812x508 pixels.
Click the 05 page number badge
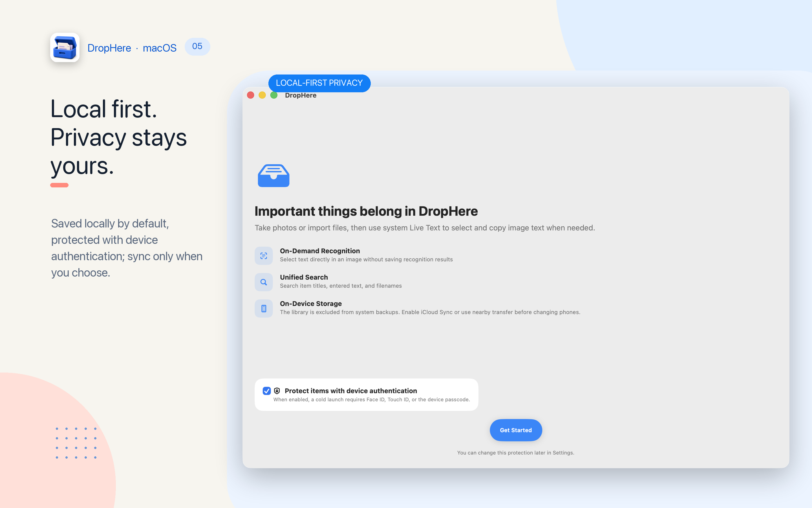coord(197,46)
